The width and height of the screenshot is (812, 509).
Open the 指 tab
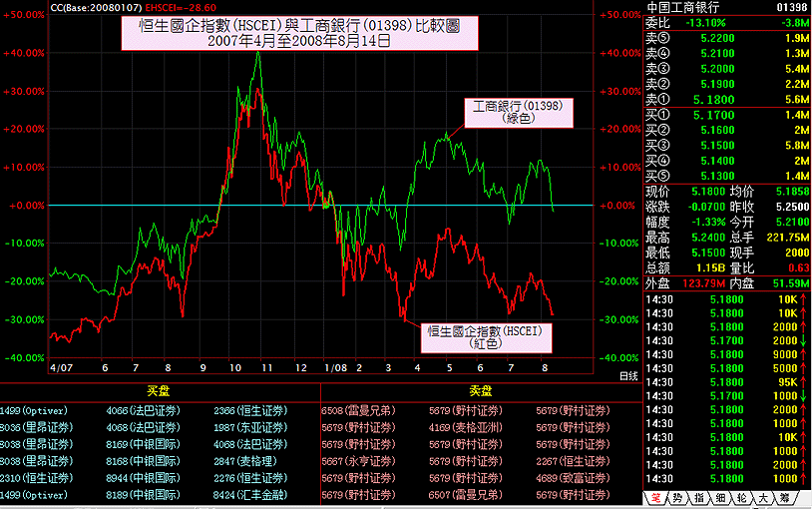click(699, 498)
